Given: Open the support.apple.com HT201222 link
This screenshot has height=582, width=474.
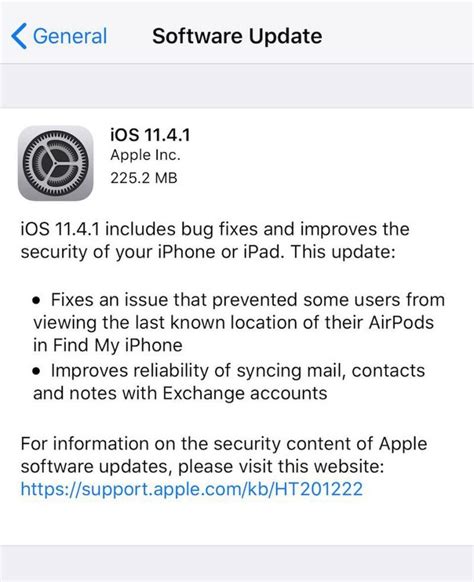Looking at the screenshot, I should 192,489.
